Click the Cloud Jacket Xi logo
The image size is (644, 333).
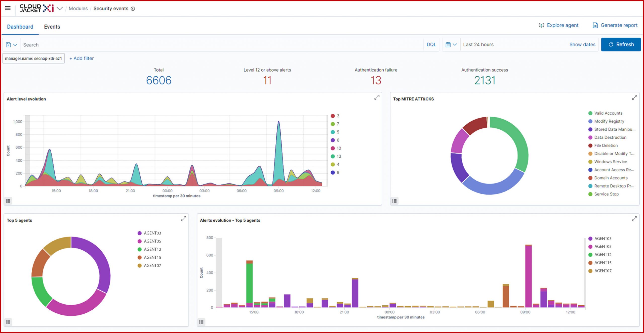coord(37,8)
